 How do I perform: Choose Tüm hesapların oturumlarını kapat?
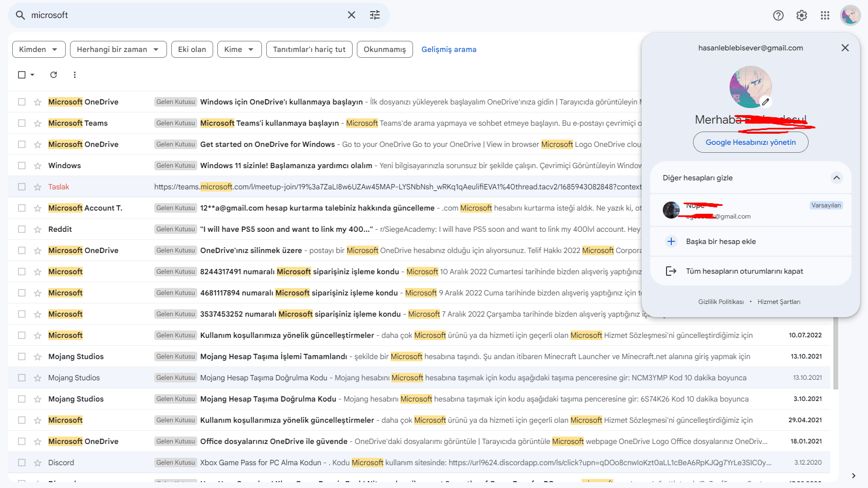(x=750, y=271)
